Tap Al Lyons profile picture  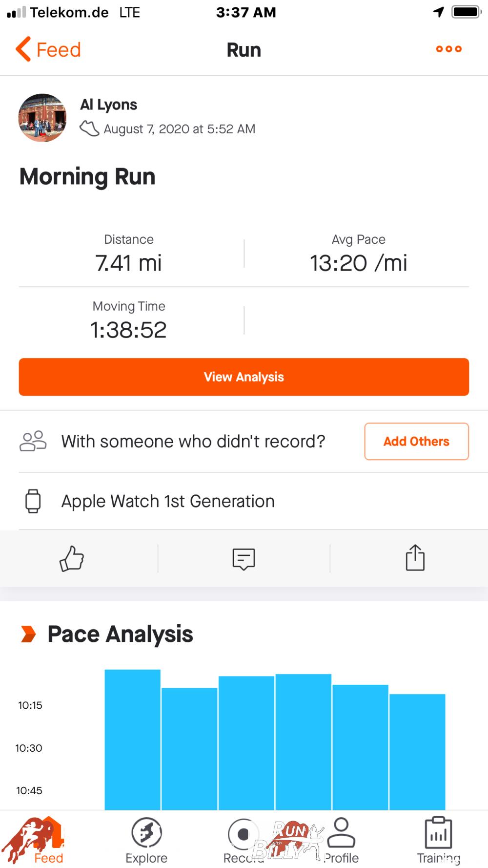pos(42,118)
